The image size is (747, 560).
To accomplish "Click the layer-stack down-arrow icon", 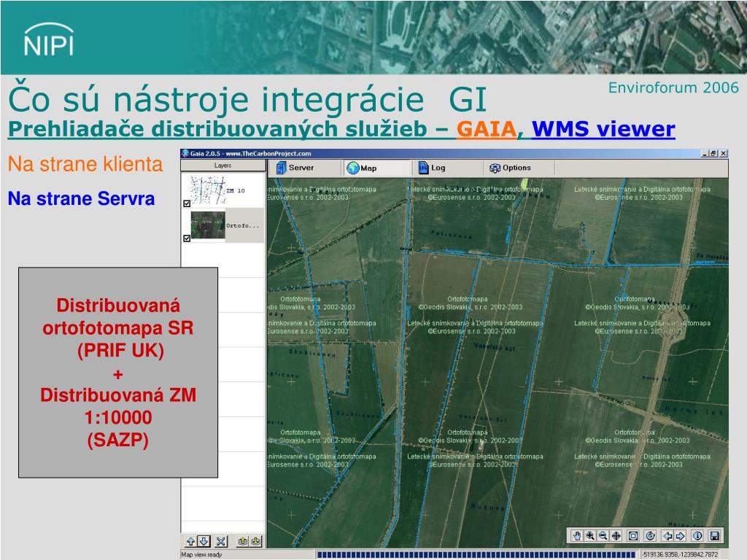I will point(256,542).
